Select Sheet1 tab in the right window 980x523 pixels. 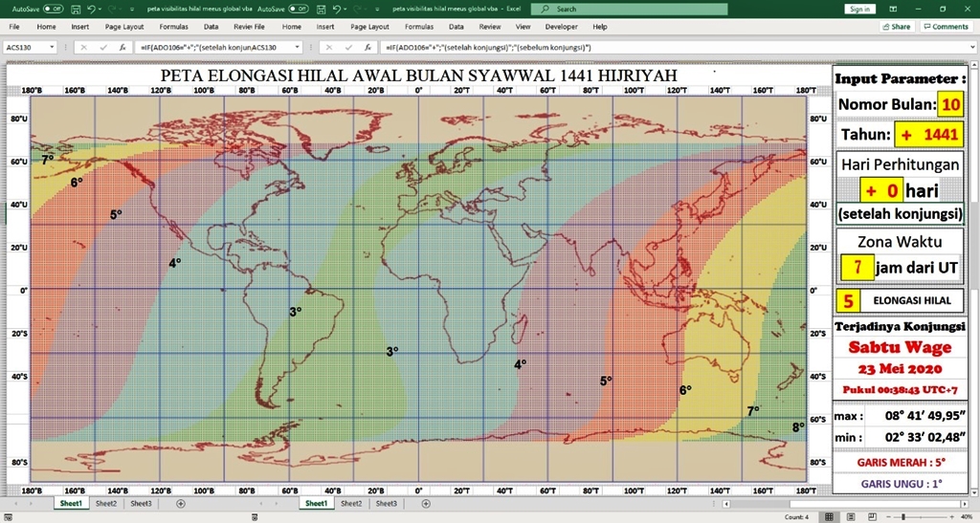pos(316,503)
